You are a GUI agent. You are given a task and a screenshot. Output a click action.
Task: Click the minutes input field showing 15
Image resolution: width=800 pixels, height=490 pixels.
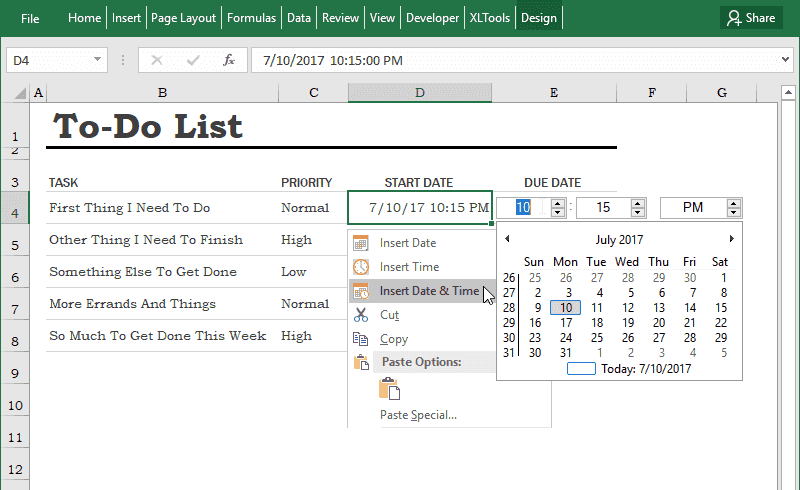tap(604, 208)
